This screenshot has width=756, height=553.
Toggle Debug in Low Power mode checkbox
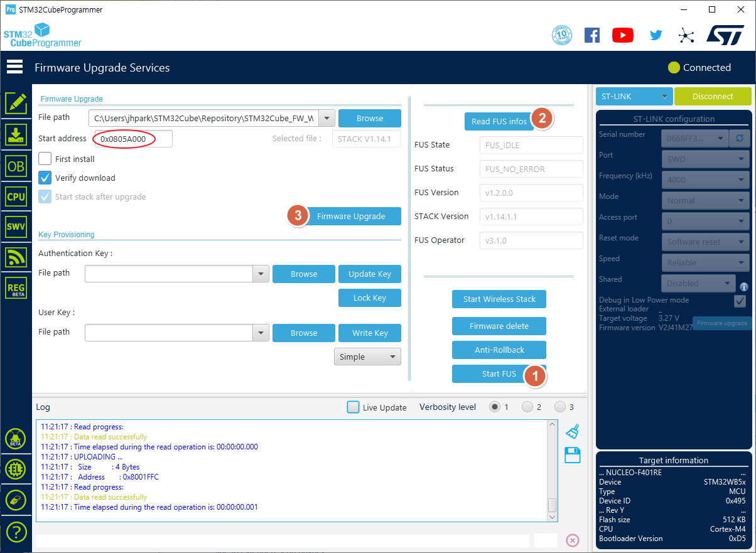(x=740, y=301)
